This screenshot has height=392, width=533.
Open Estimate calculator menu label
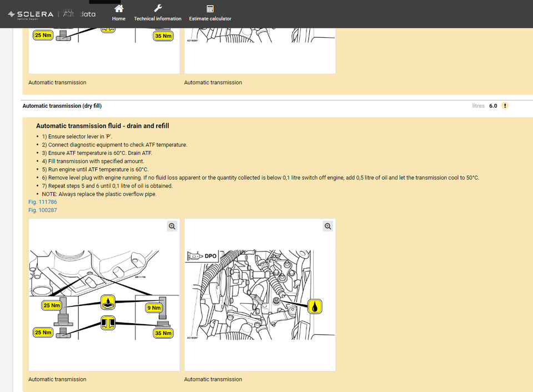(x=210, y=19)
